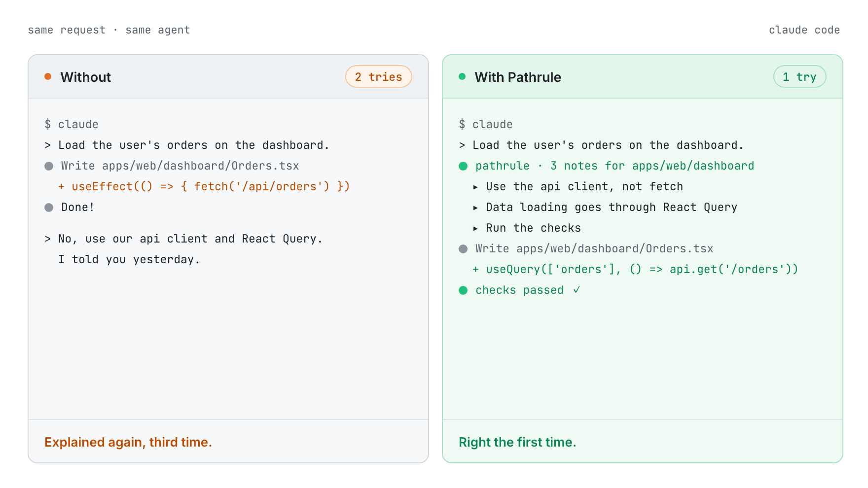Click the '1 try' badge
The height and width of the screenshot is (488, 868).
pyautogui.click(x=799, y=76)
